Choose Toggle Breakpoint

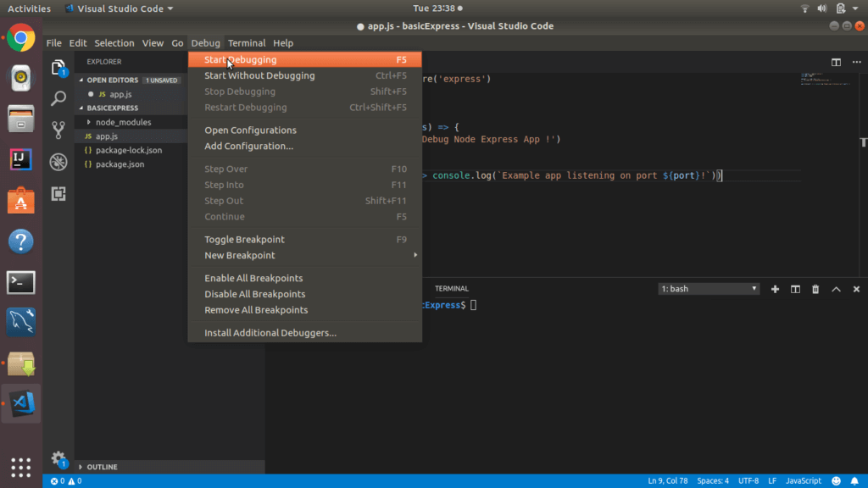305,239
